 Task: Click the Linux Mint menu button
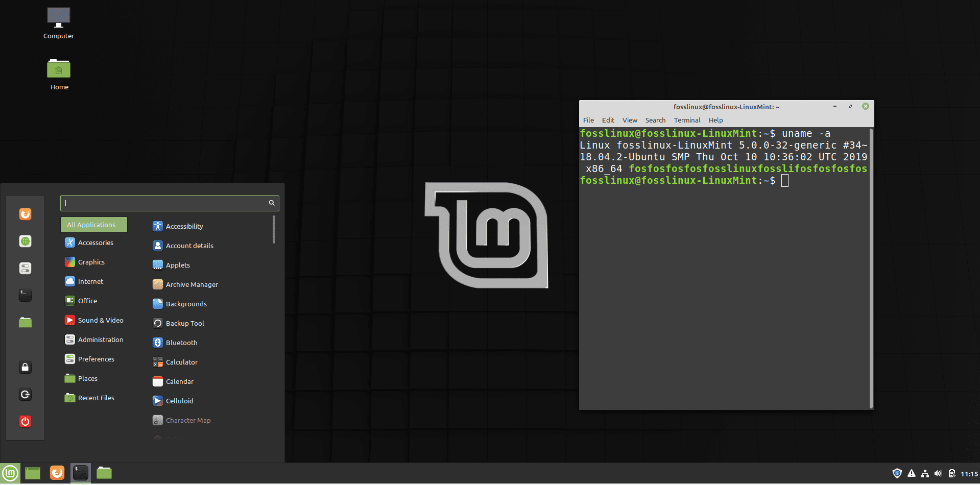coord(10,473)
